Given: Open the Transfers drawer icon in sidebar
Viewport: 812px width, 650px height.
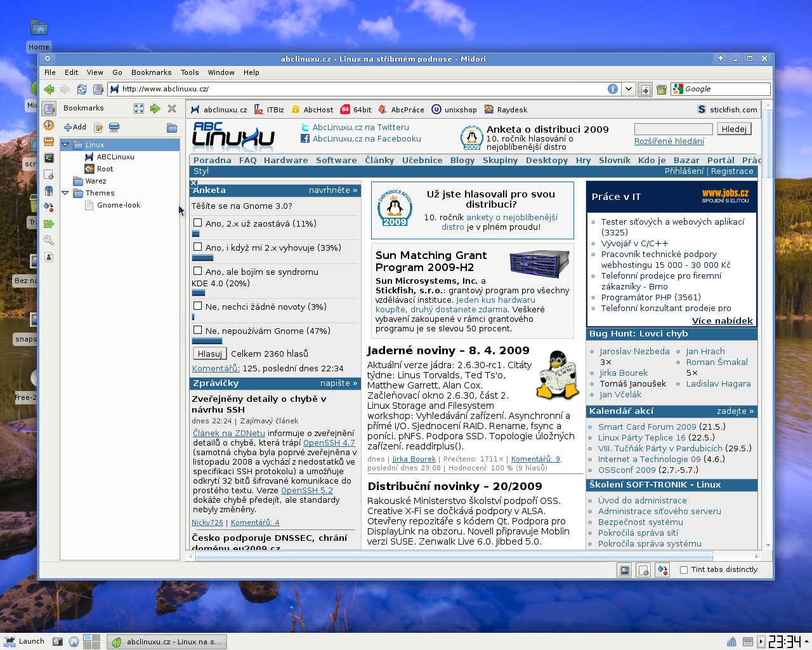Looking at the screenshot, I should [x=49, y=142].
